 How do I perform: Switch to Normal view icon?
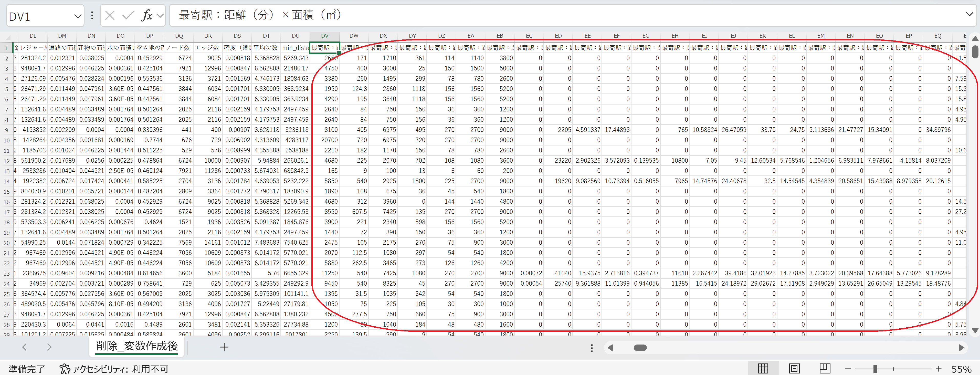(763, 369)
